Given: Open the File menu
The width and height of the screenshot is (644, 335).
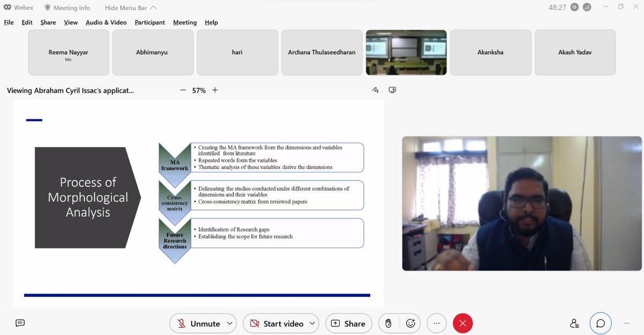Looking at the screenshot, I should coord(9,23).
